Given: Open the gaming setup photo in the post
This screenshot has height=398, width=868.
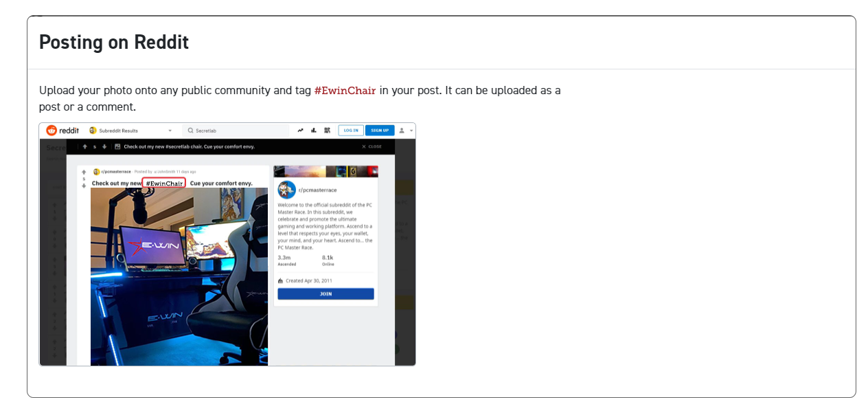Looking at the screenshot, I should [x=179, y=276].
